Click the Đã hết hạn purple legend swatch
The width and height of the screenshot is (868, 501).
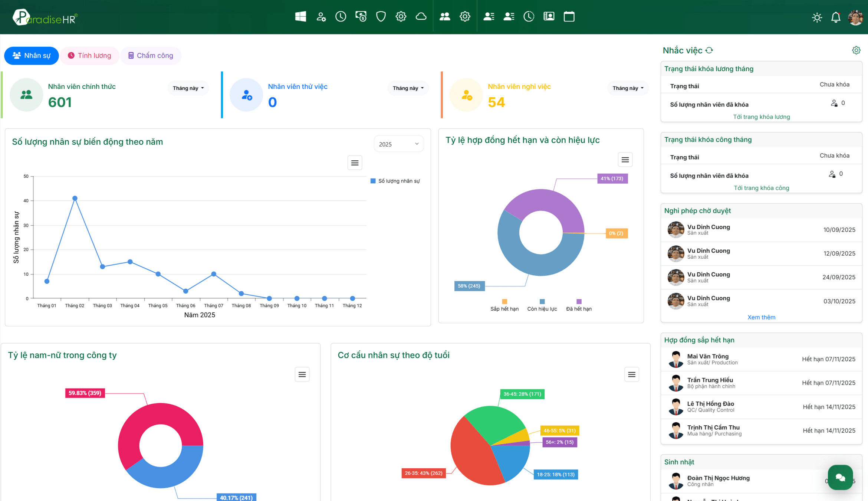coord(579,301)
